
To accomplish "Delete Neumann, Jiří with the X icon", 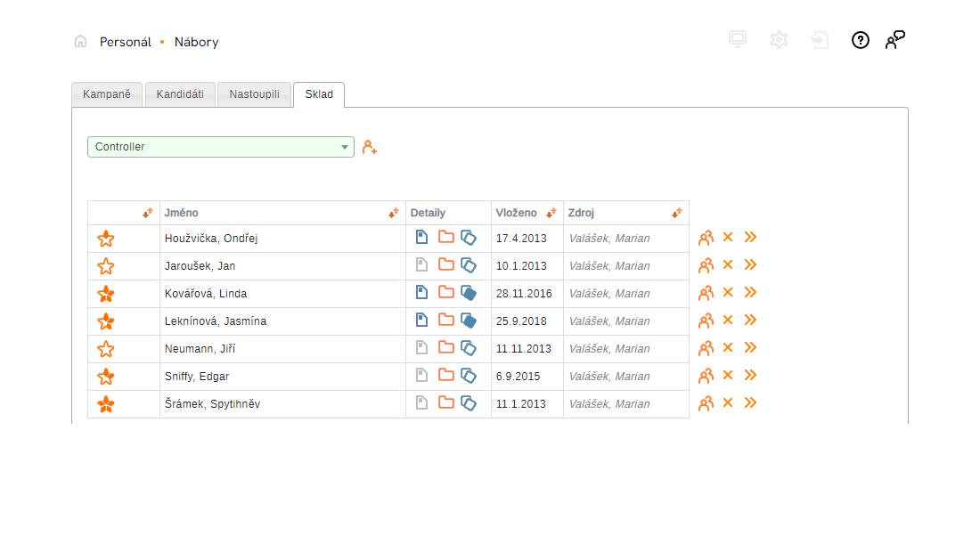I will click(x=728, y=348).
